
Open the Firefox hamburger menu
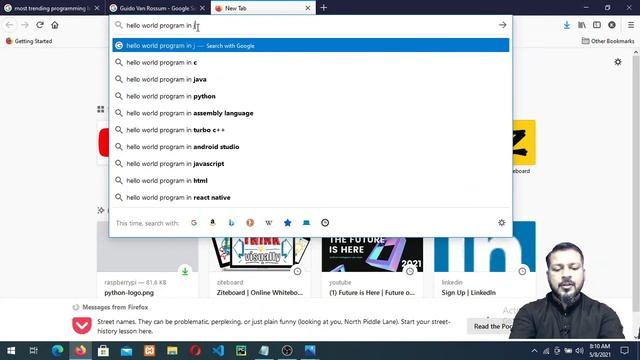(631, 25)
